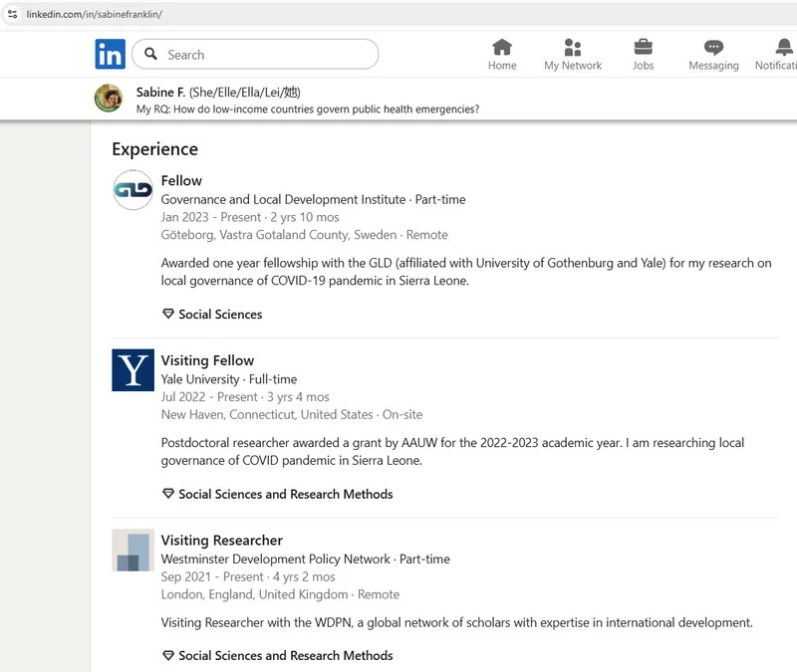Click 'Yale University · Full-time' text

coord(229,379)
